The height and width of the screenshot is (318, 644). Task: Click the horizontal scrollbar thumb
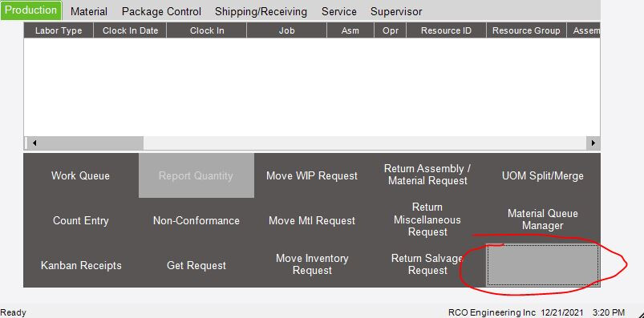(91, 143)
